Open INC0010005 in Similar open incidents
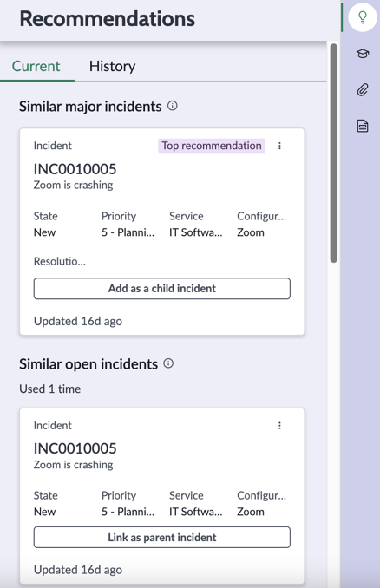Image resolution: width=380 pixels, height=588 pixels. [x=75, y=448]
